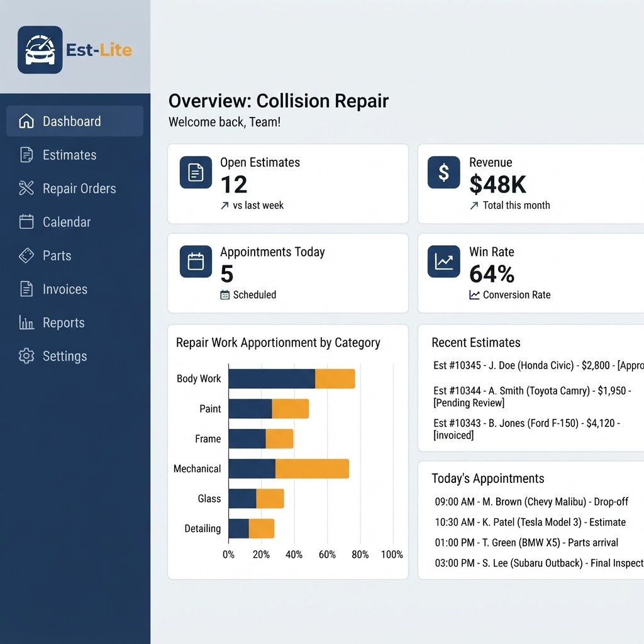Open the Settings menu item
The image size is (644, 644).
(x=75, y=356)
